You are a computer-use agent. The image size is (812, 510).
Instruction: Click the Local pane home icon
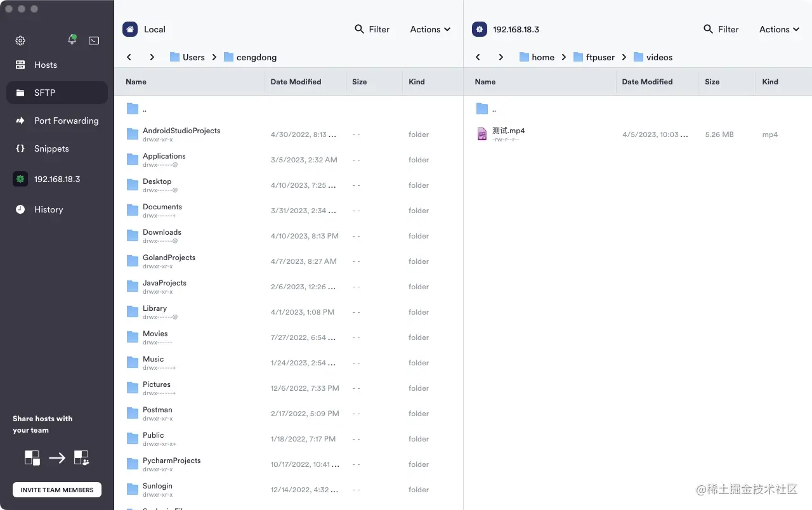tap(130, 29)
